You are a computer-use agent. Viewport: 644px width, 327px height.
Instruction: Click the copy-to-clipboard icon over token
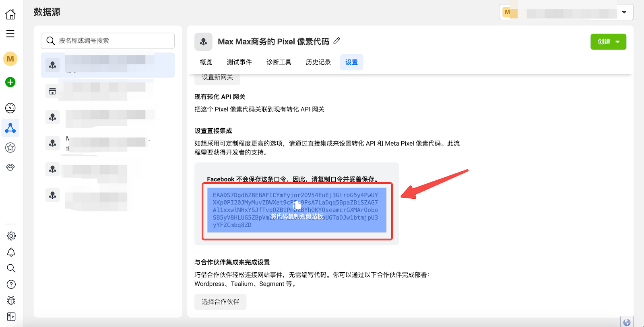[297, 205]
